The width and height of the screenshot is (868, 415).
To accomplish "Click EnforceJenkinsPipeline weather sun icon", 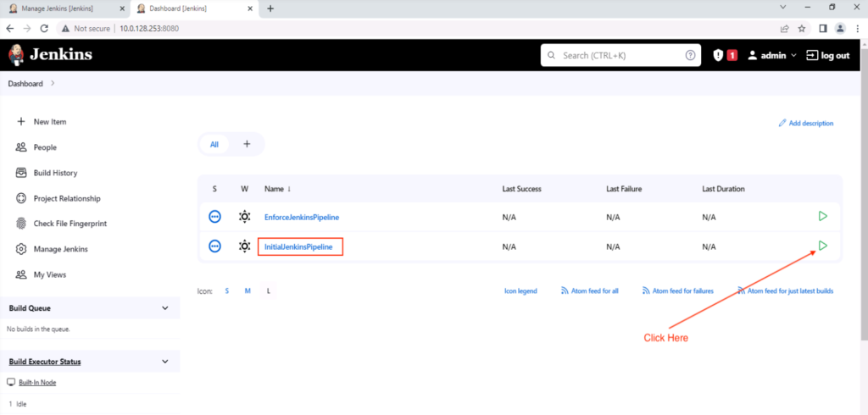I will pyautogui.click(x=244, y=217).
